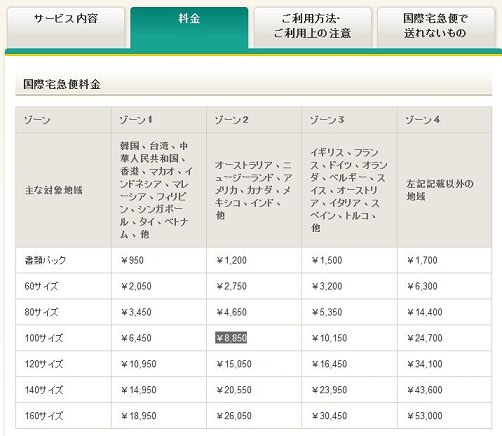Viewport: 502px width, 436px height.
Task: Click the 160サイズ row label
Action: tap(44, 416)
